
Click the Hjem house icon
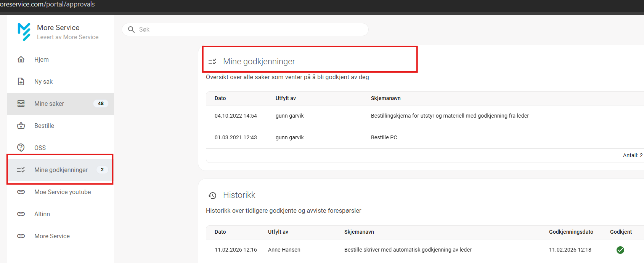(x=21, y=59)
